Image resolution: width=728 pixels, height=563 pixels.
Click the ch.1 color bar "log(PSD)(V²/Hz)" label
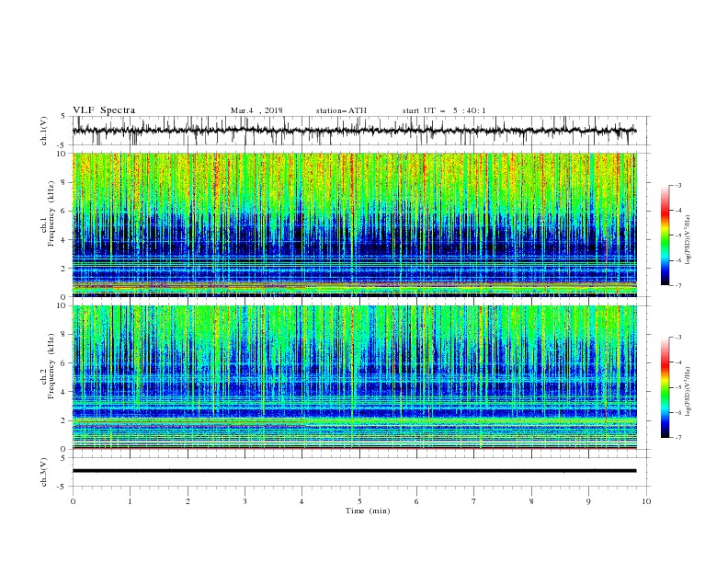click(688, 240)
